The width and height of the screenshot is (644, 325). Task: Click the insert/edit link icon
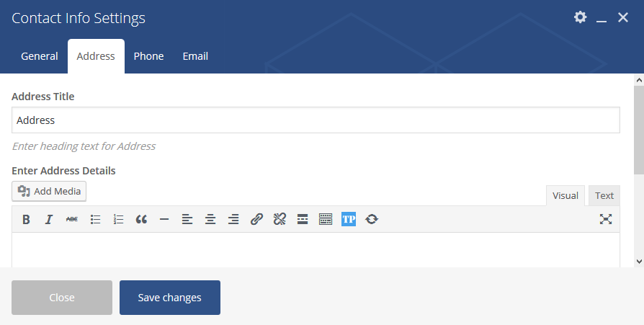pos(256,220)
